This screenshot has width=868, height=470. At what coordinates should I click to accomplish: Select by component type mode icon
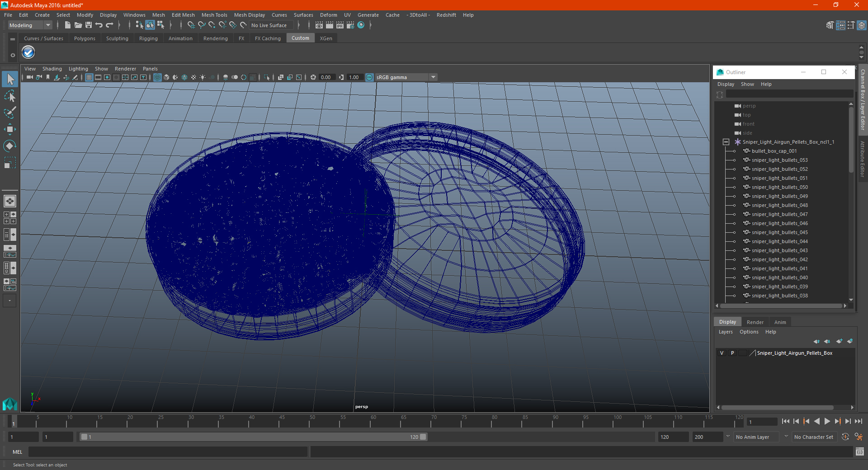160,25
